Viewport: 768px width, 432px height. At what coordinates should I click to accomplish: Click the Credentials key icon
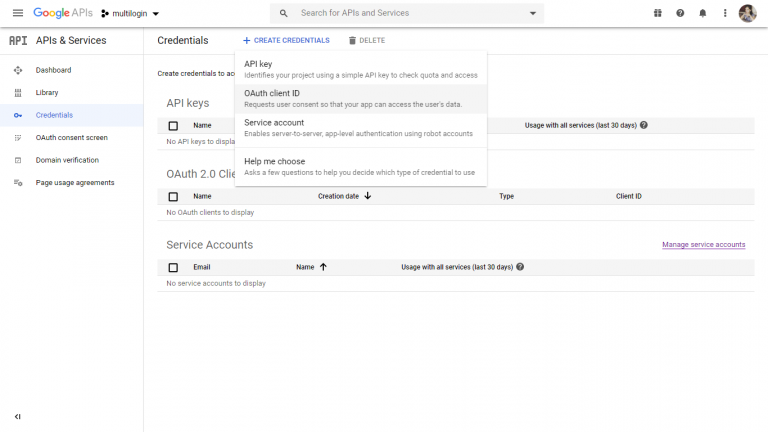(18, 115)
